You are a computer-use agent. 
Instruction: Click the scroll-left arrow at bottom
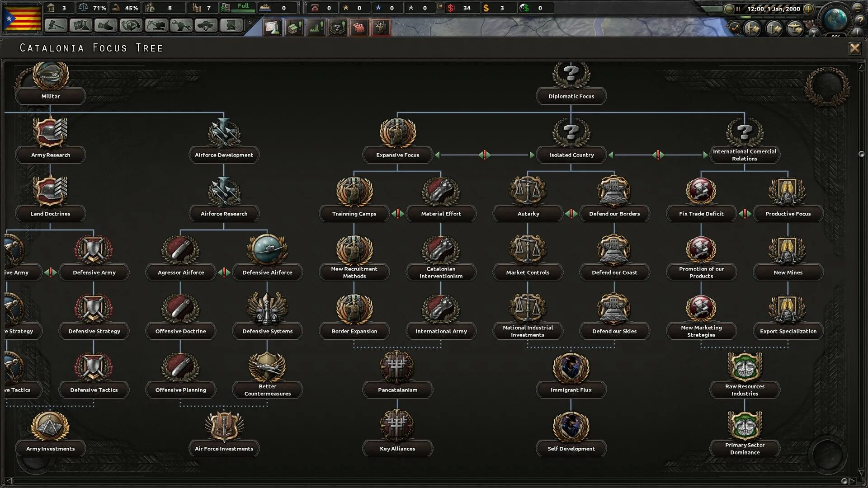[8, 481]
